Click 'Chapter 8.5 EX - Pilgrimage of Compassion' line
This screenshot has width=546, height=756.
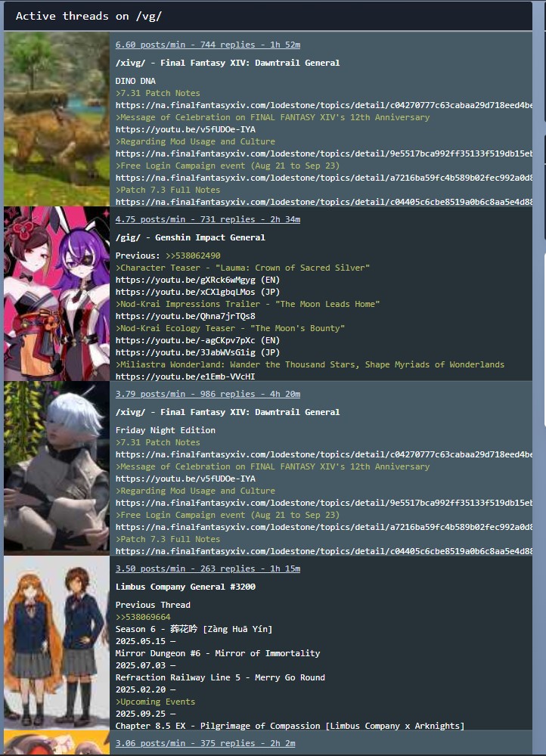click(290, 726)
